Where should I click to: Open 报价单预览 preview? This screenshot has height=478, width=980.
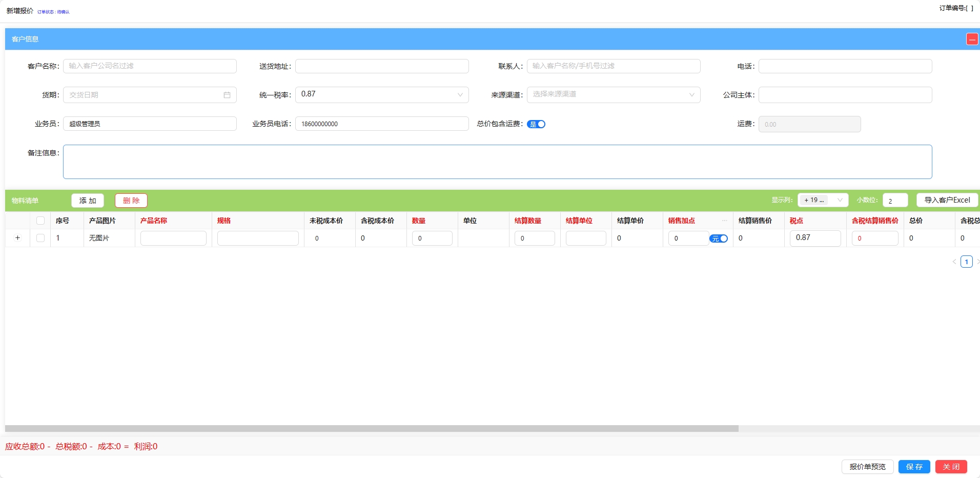tap(867, 467)
